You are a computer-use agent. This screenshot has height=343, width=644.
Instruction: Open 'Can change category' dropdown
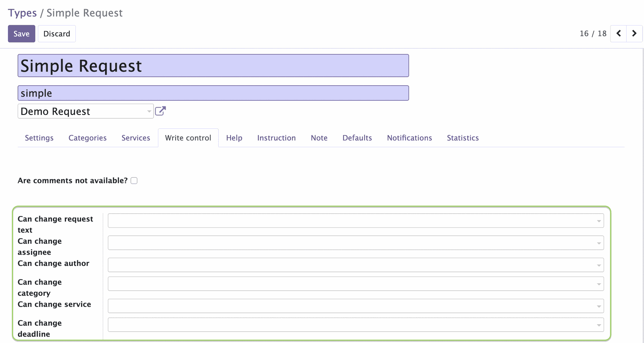(356, 284)
